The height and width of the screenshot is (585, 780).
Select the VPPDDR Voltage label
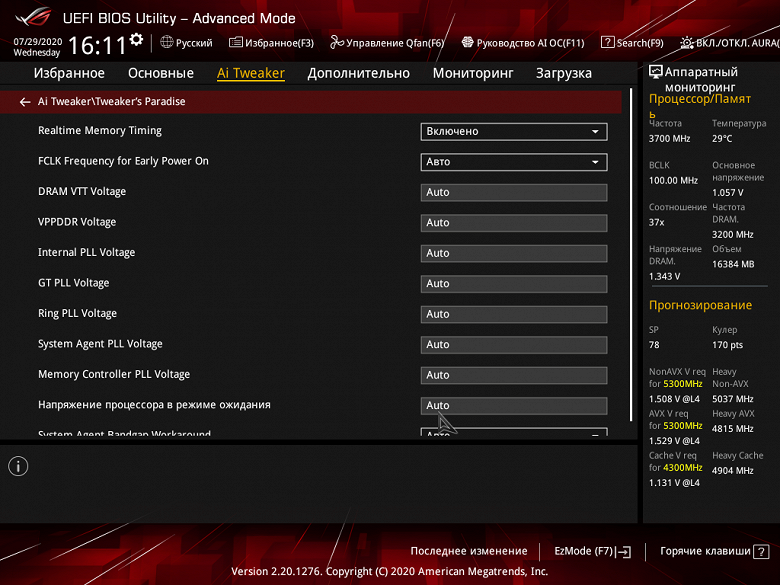point(77,222)
